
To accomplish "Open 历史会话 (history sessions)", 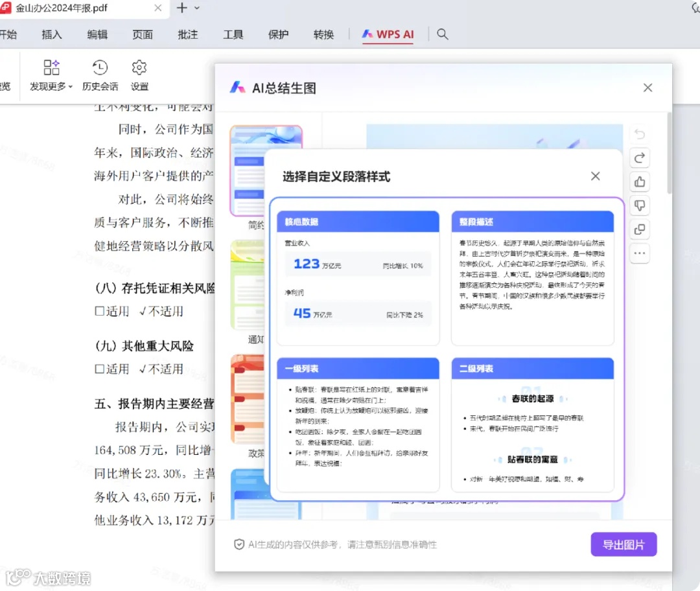I will click(x=100, y=73).
